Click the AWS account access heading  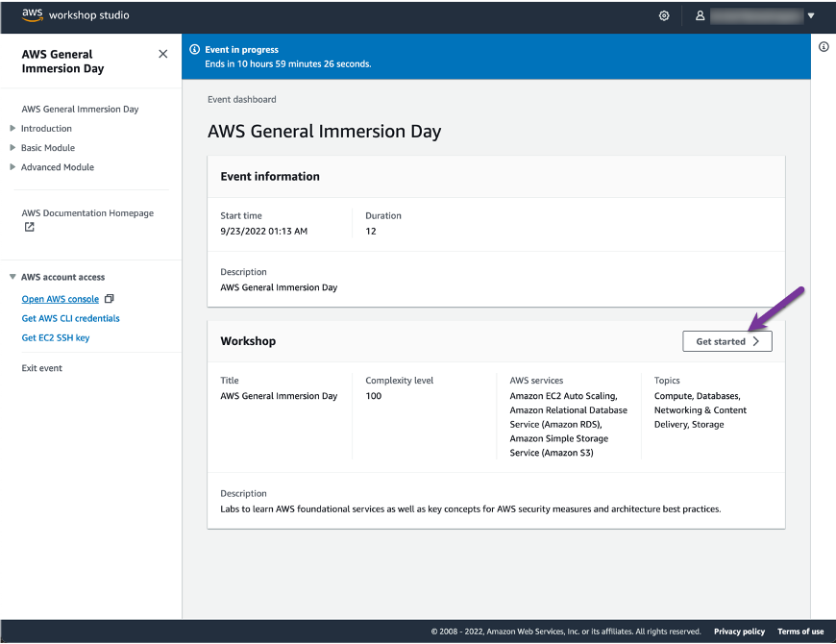62,277
